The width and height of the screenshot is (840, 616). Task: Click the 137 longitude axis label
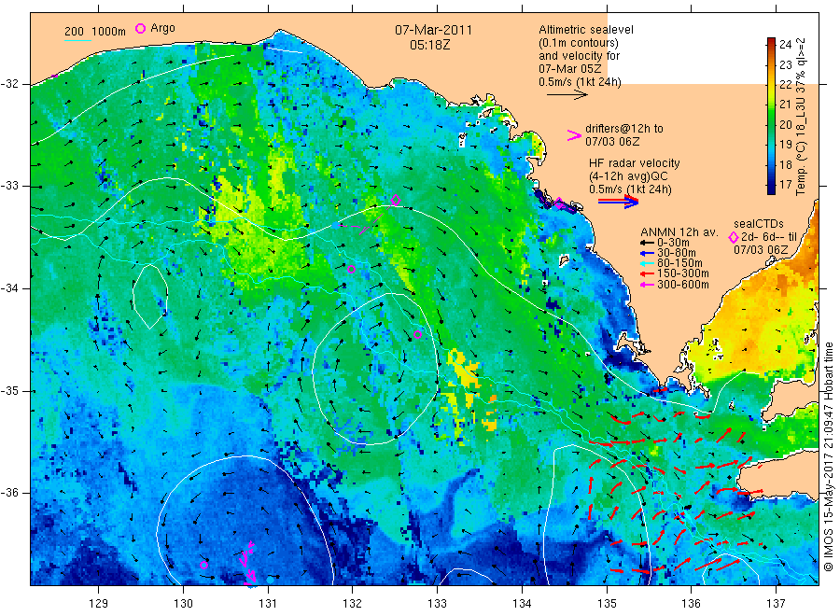777,604
